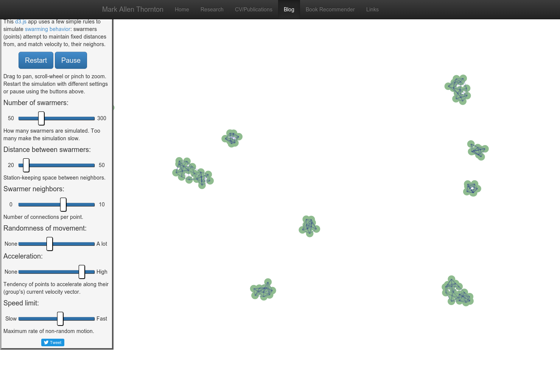Click the Restart button to reset the swarm
The height and width of the screenshot is (392, 560).
click(x=36, y=60)
